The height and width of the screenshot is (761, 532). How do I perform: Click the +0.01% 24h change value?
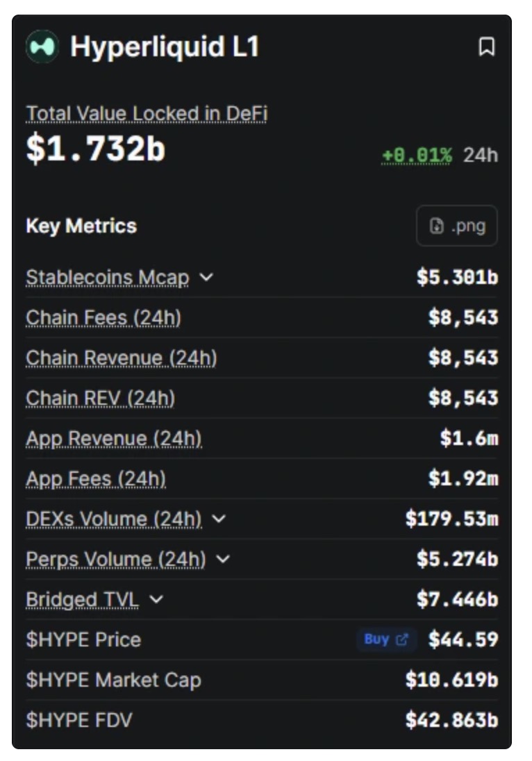pos(417,154)
